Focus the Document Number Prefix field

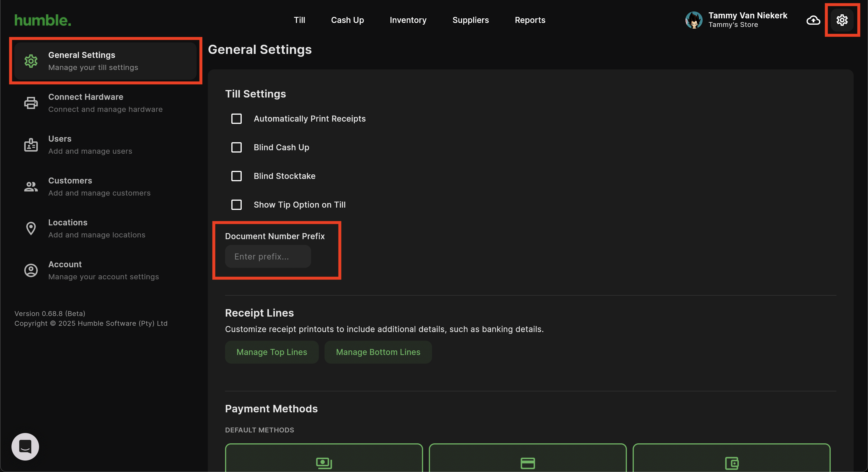268,257
